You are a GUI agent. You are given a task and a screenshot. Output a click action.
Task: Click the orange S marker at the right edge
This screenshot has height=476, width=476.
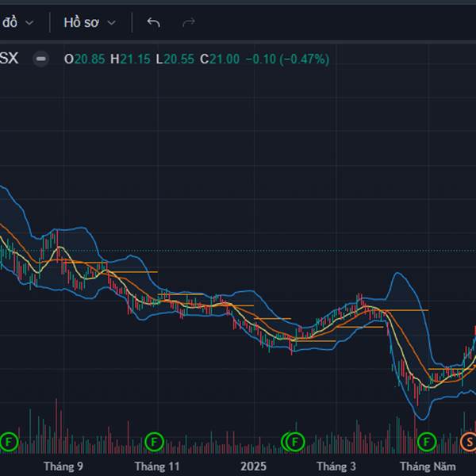tap(469, 440)
